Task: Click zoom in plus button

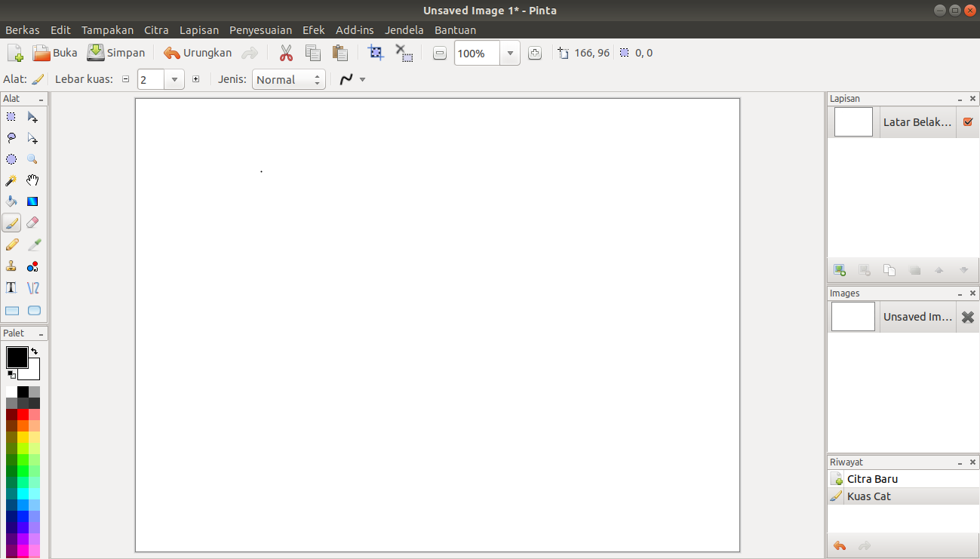Action: pos(535,54)
